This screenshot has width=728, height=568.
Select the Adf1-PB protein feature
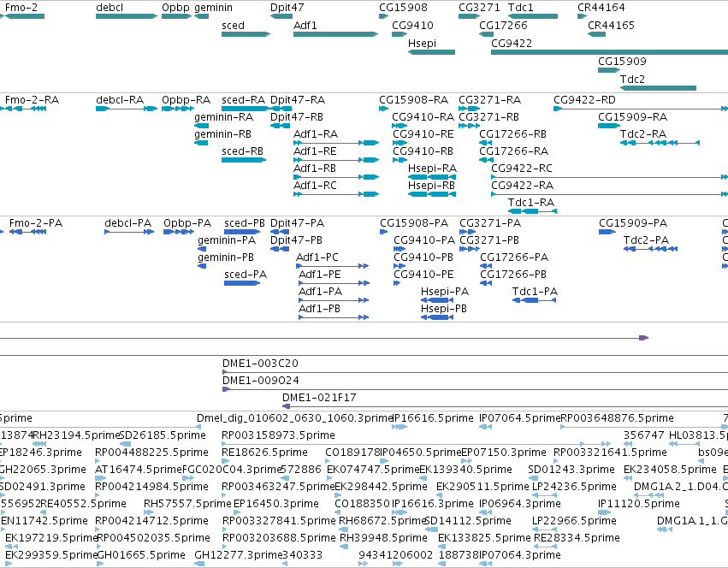click(334, 317)
